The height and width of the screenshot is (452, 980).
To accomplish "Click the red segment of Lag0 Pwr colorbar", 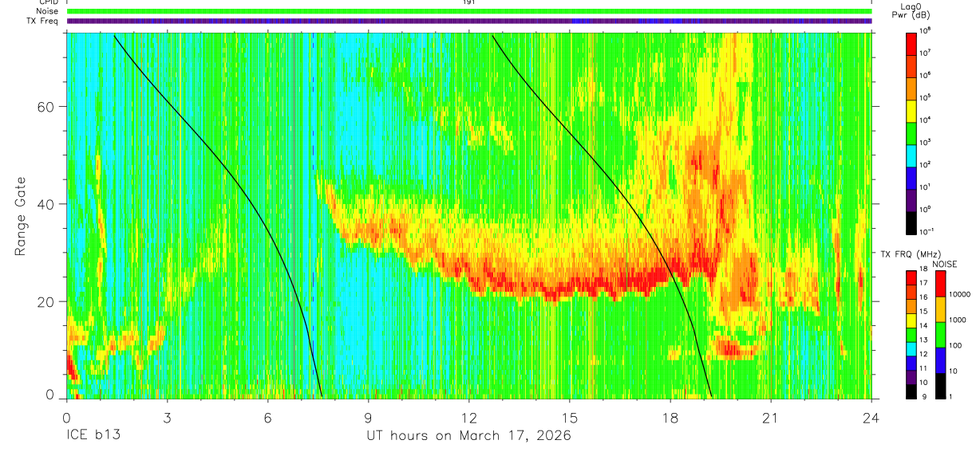I will (x=911, y=43).
